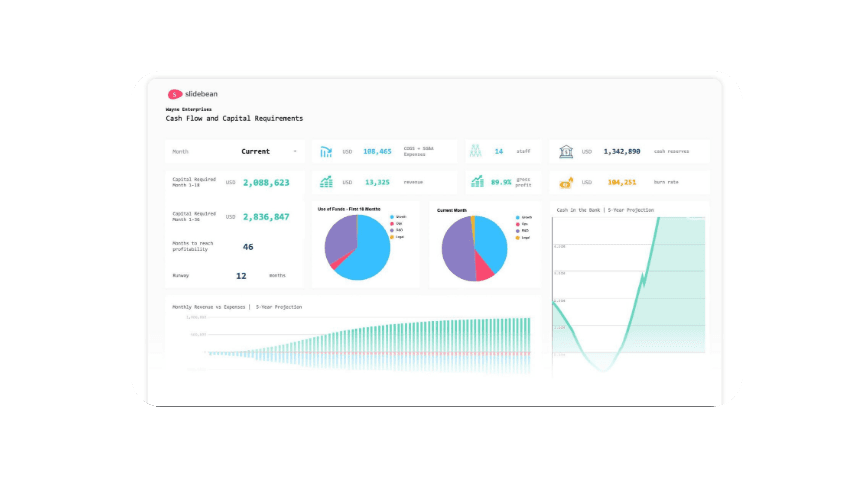The width and height of the screenshot is (854, 480).
Task: Toggle purple R&D legend in Current Month chart
Action: pos(518,230)
